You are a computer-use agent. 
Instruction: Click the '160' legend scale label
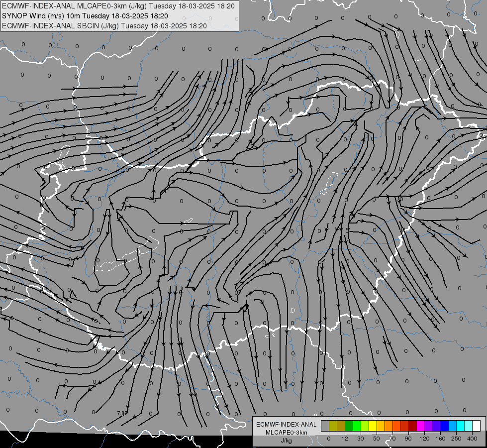coord(440,439)
